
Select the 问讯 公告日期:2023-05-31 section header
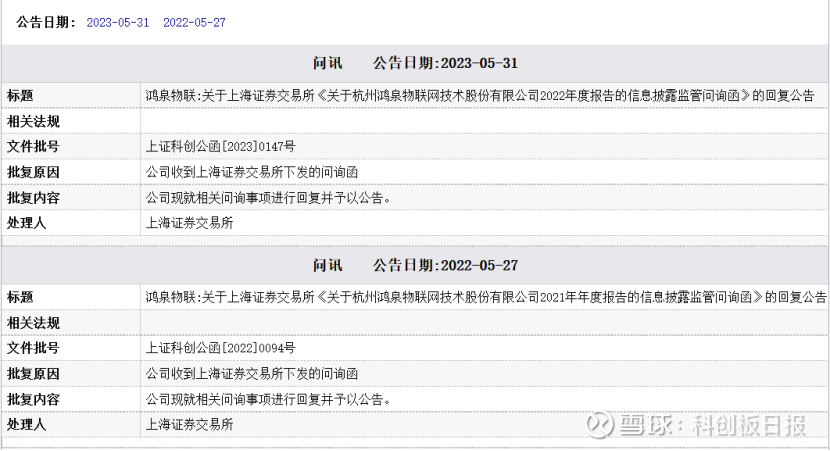[415, 63]
